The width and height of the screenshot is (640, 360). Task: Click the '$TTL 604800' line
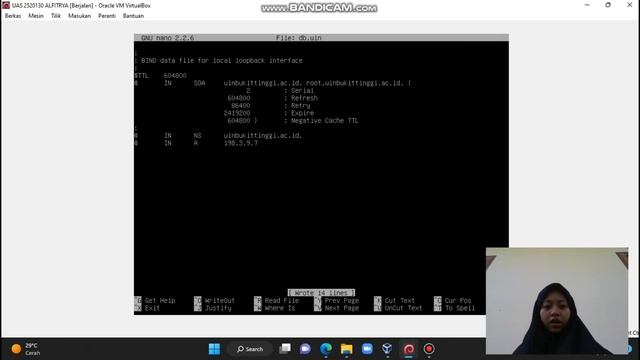(160, 76)
